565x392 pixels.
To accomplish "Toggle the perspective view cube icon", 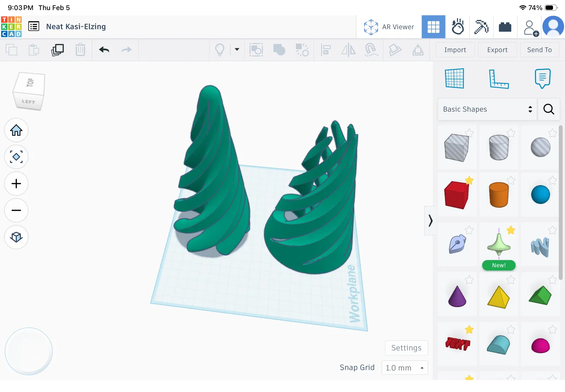I will pyautogui.click(x=16, y=237).
